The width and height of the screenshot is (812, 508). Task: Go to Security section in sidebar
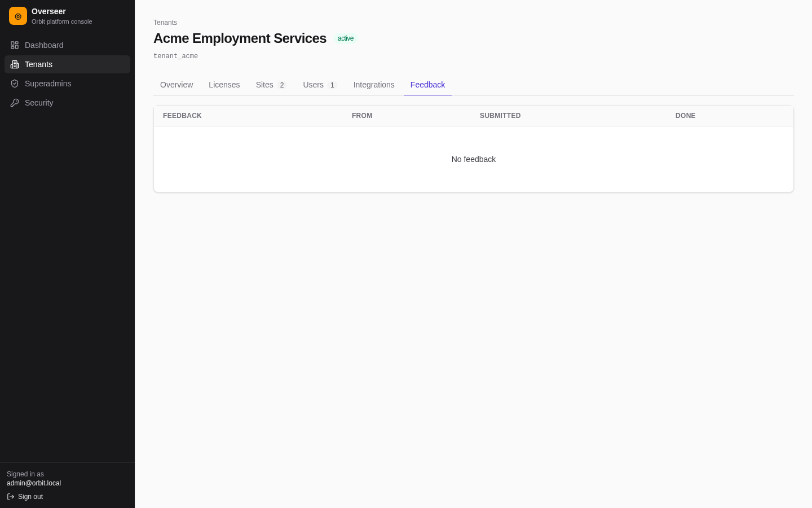(x=67, y=103)
